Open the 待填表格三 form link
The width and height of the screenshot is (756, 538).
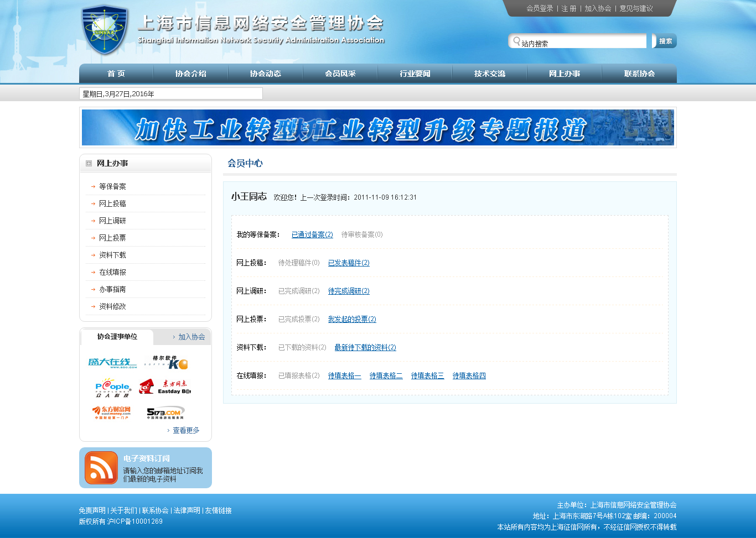coord(427,376)
